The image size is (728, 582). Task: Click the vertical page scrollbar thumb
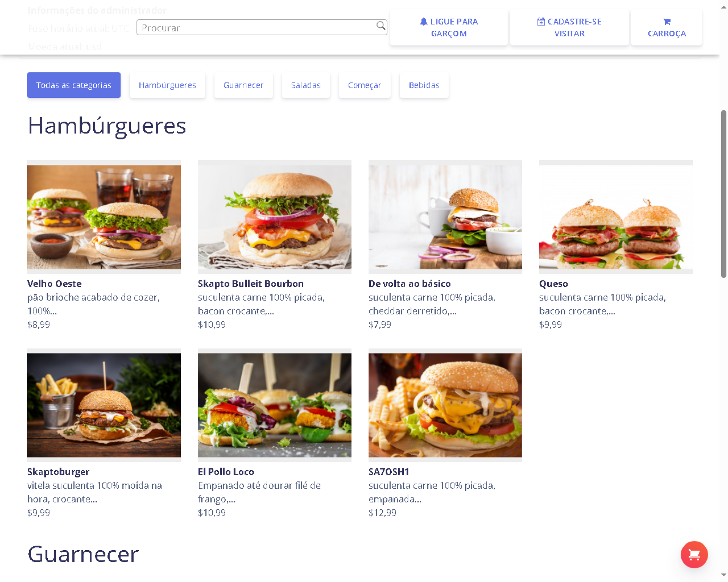click(x=723, y=194)
